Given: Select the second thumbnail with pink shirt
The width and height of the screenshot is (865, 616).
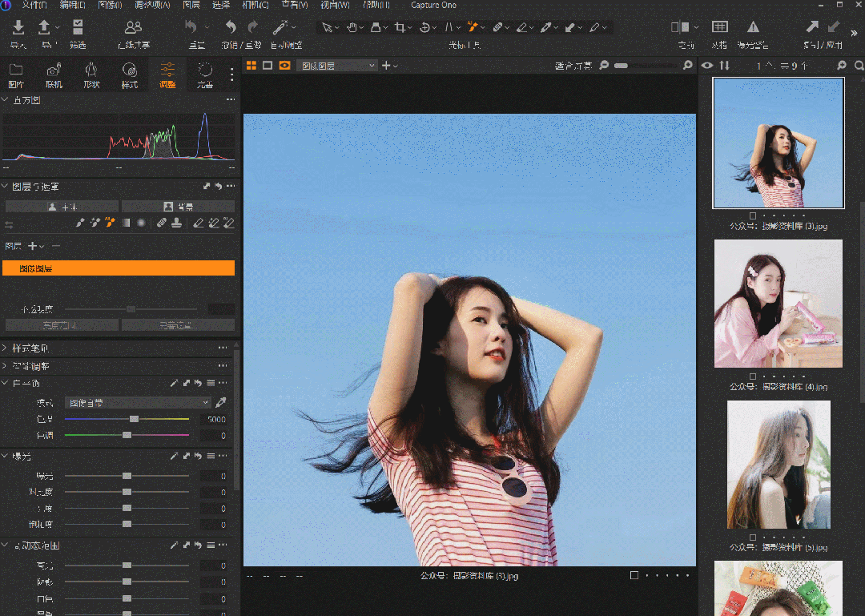Looking at the screenshot, I should (x=778, y=304).
